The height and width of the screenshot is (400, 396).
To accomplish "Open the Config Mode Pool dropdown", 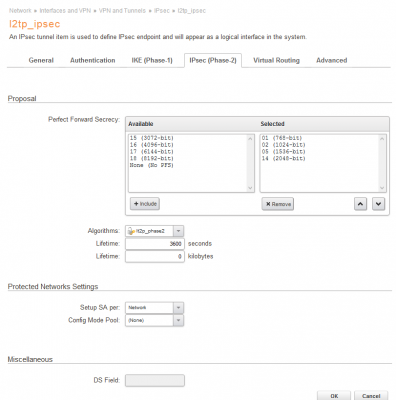I will coord(178,320).
